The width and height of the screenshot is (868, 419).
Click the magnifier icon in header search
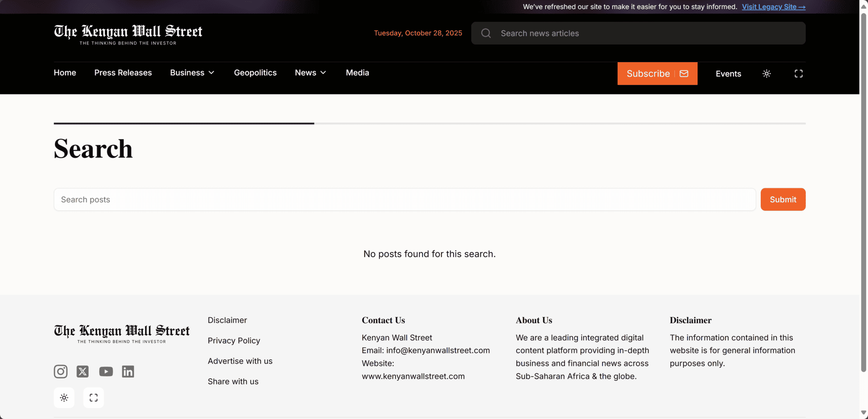pos(486,33)
